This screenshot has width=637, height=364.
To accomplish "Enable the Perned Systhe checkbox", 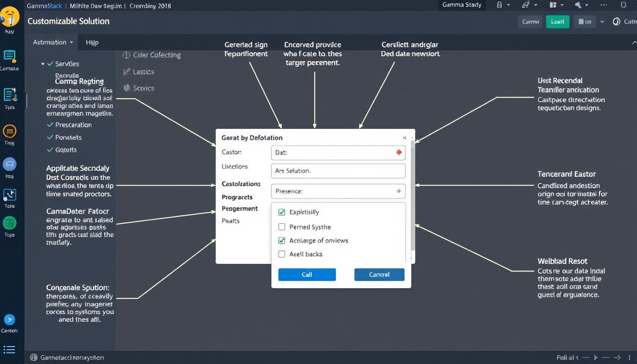I will (282, 227).
